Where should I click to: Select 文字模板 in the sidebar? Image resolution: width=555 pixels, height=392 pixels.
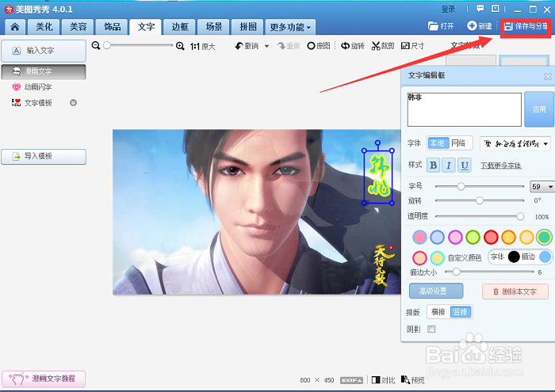pyautogui.click(x=38, y=103)
